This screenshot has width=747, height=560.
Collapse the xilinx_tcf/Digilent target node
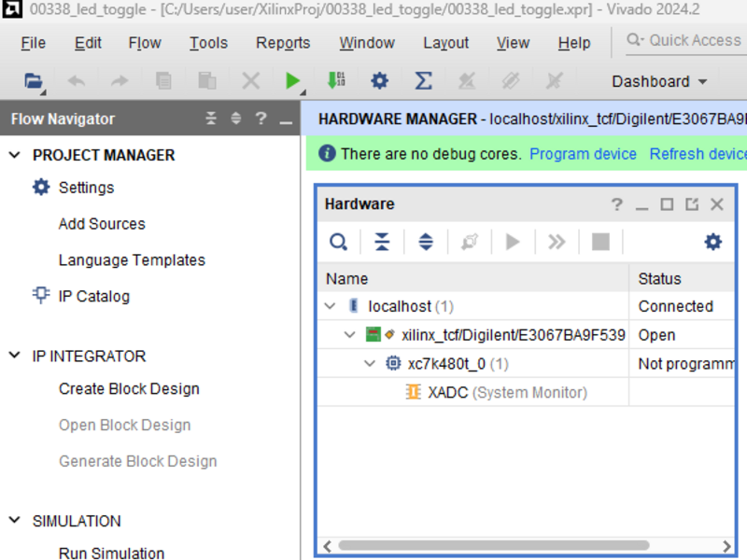(x=349, y=335)
